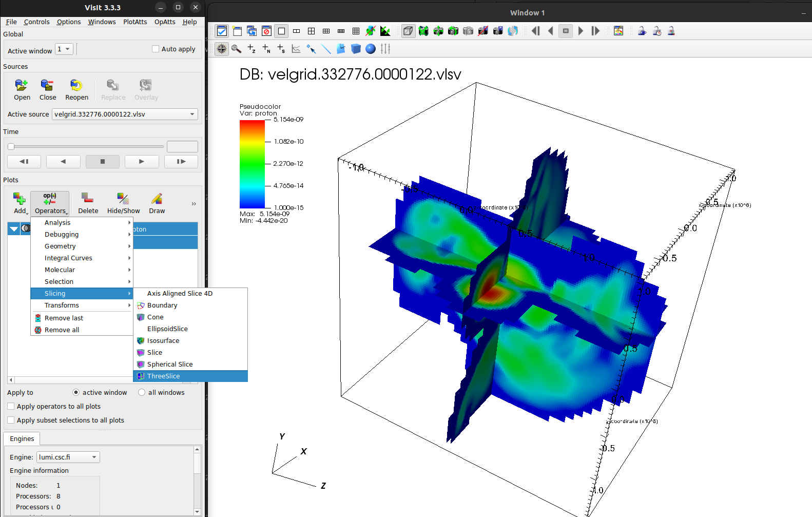Collapse the plot list entry arrow

coord(14,229)
